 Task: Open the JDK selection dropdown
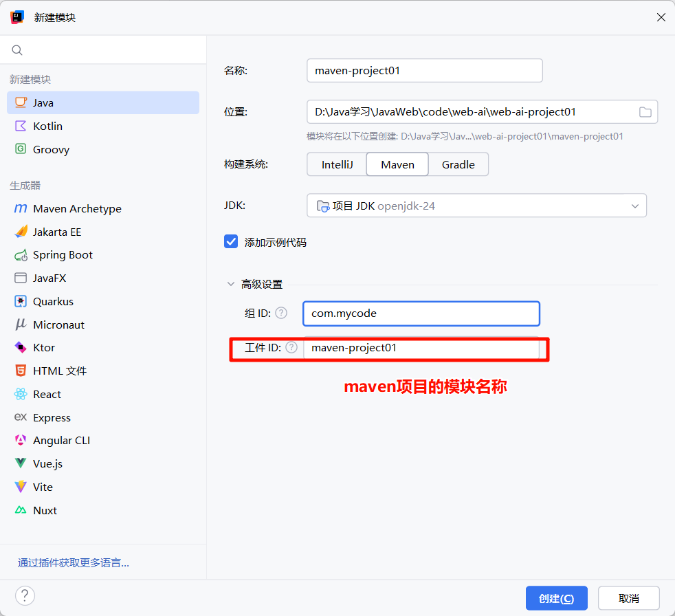pos(476,206)
